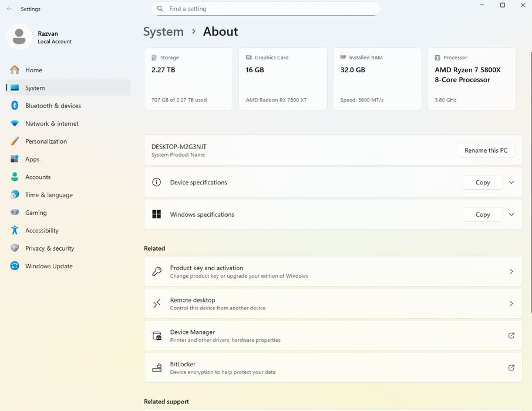Viewport: 532px width, 411px height.
Task: Click the Windows Update sync icon
Action: (x=15, y=266)
